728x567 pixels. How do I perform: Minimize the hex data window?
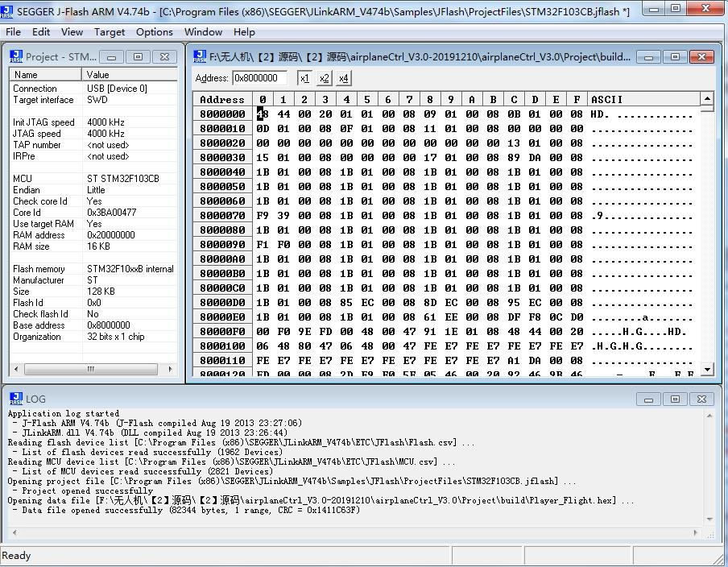648,57
